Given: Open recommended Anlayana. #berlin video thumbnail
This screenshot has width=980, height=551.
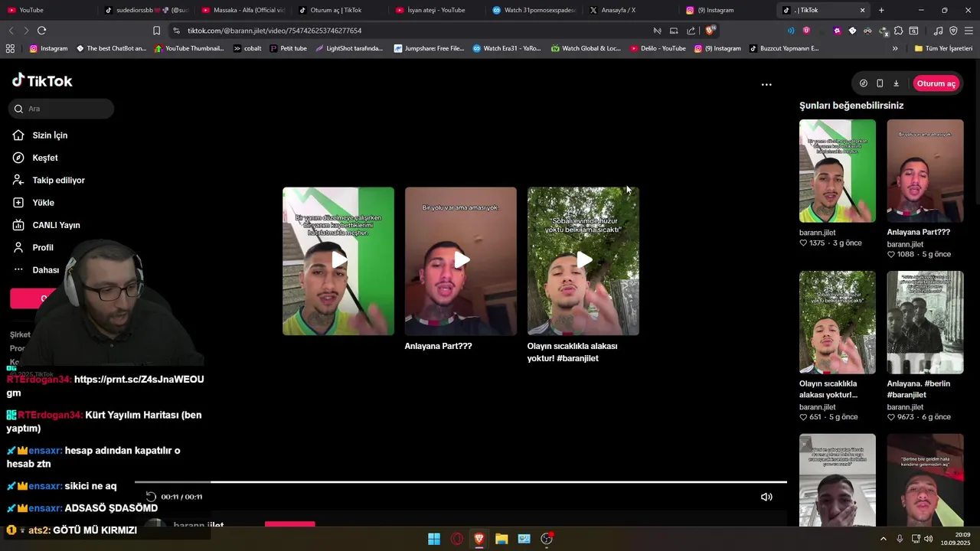Looking at the screenshot, I should coord(926,322).
